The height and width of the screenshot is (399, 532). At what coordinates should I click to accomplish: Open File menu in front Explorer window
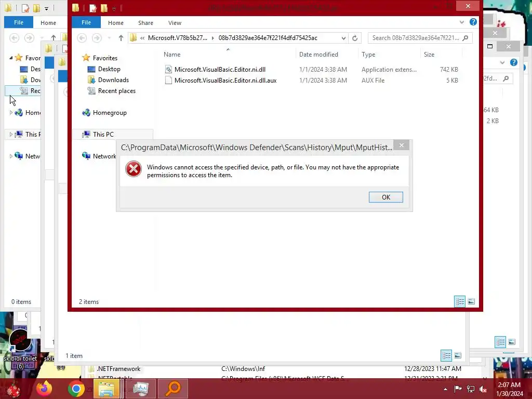click(x=86, y=22)
